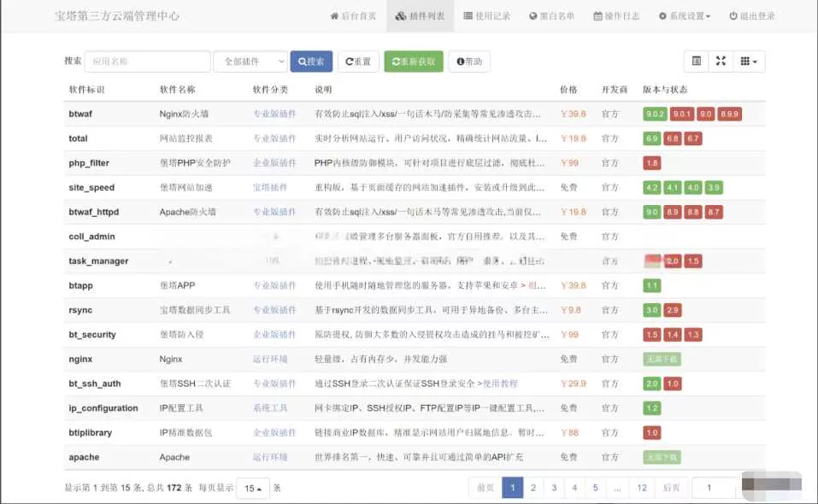Screen dimensions: 818x504
Task: Click 宝塔插件 link in site_speed row
Action: [x=270, y=187]
